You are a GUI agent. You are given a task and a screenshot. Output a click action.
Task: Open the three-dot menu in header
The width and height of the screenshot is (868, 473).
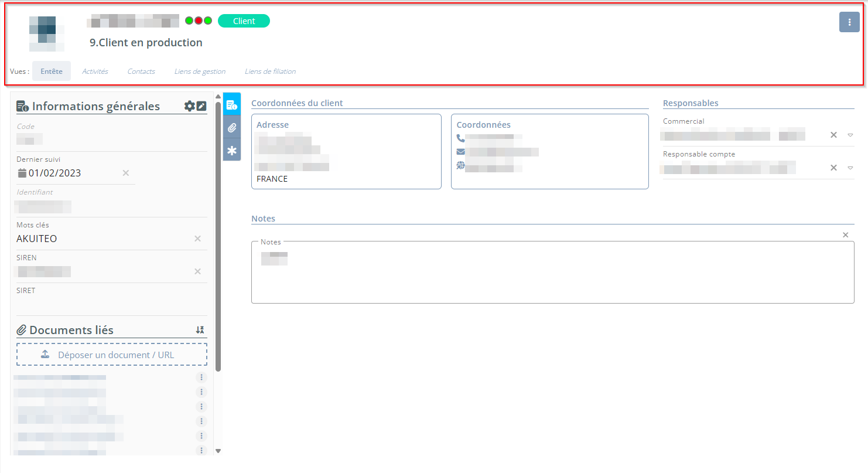click(849, 22)
